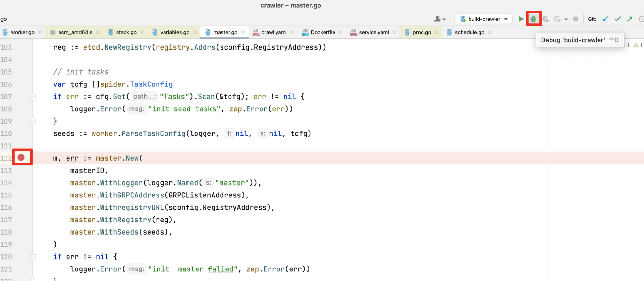Collapse the if block at line 107
This screenshot has height=281, width=644.
click(x=33, y=97)
